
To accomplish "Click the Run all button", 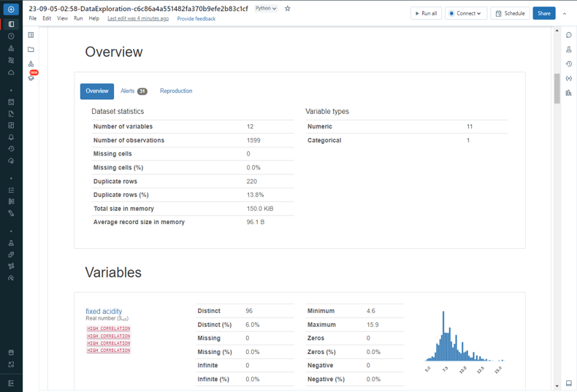I will point(426,13).
